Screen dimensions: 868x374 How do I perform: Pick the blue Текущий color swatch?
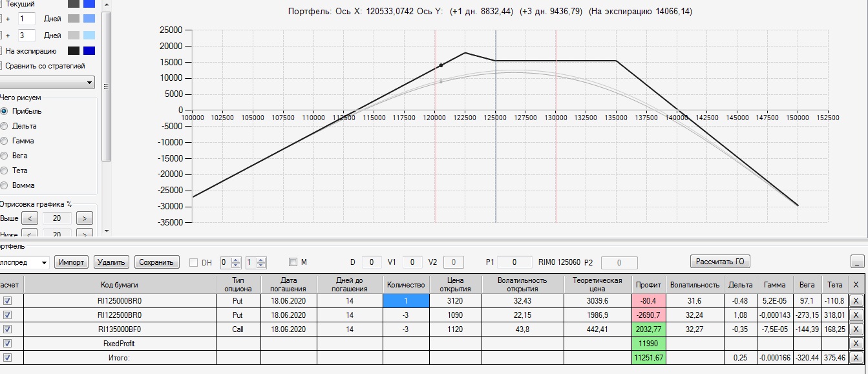[x=89, y=4]
